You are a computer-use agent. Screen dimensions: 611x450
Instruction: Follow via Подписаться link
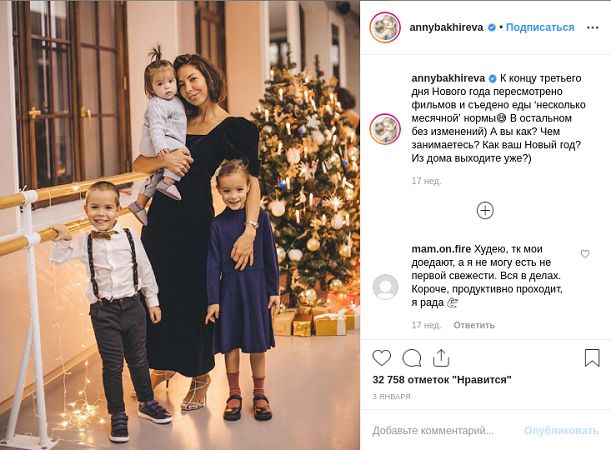click(540, 27)
